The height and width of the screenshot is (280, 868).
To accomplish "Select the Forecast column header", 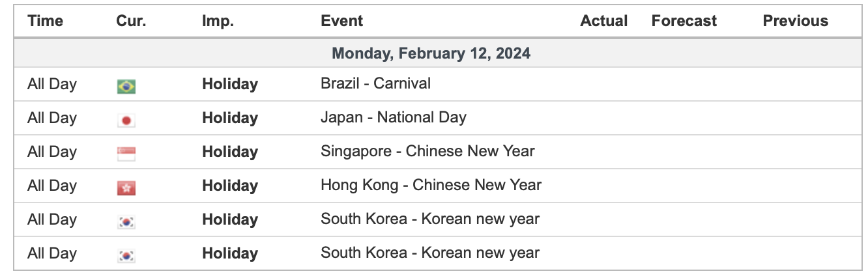I will [684, 21].
